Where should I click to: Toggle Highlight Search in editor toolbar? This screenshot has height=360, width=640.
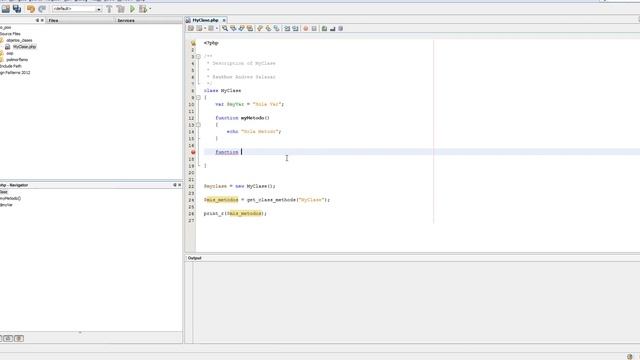250,28
